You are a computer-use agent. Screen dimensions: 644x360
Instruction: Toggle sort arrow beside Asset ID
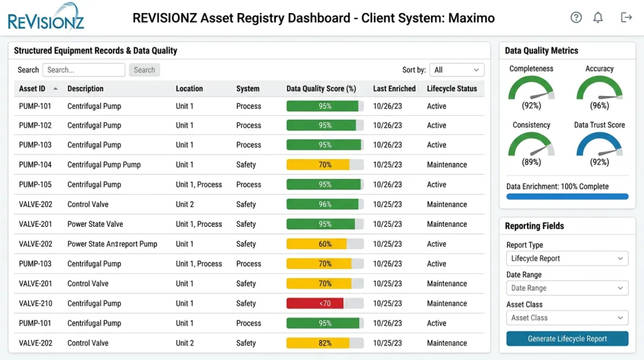[x=55, y=88]
